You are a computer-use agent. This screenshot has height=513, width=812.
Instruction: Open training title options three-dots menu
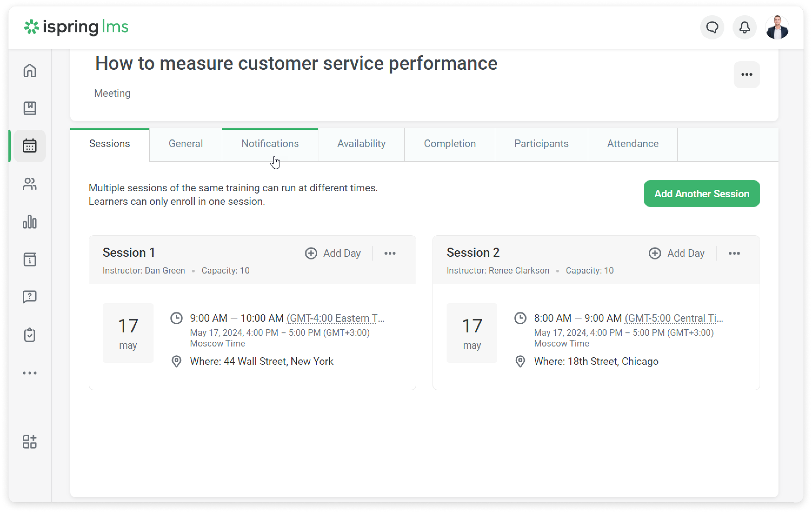[747, 75]
